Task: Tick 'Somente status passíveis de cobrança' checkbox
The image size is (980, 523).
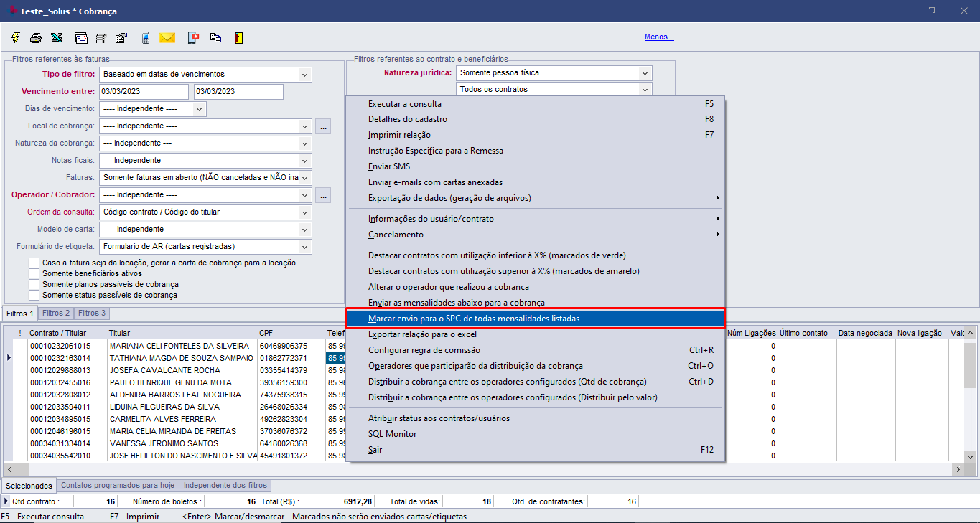Action: click(34, 295)
